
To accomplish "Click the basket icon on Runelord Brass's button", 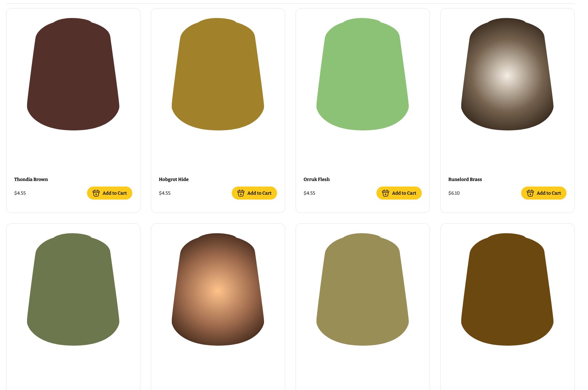I will 530,193.
